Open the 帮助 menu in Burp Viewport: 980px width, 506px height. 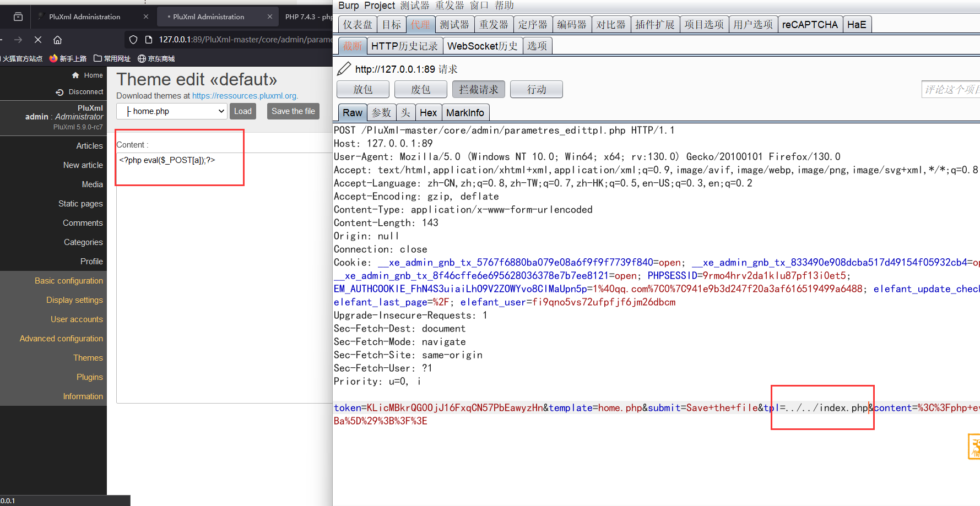504,6
